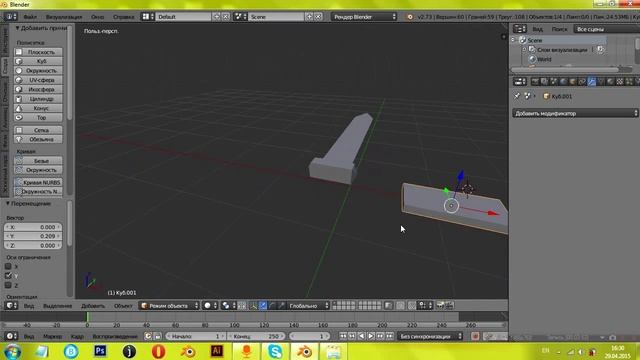Enable the translate manipulator arrow

coord(263,305)
